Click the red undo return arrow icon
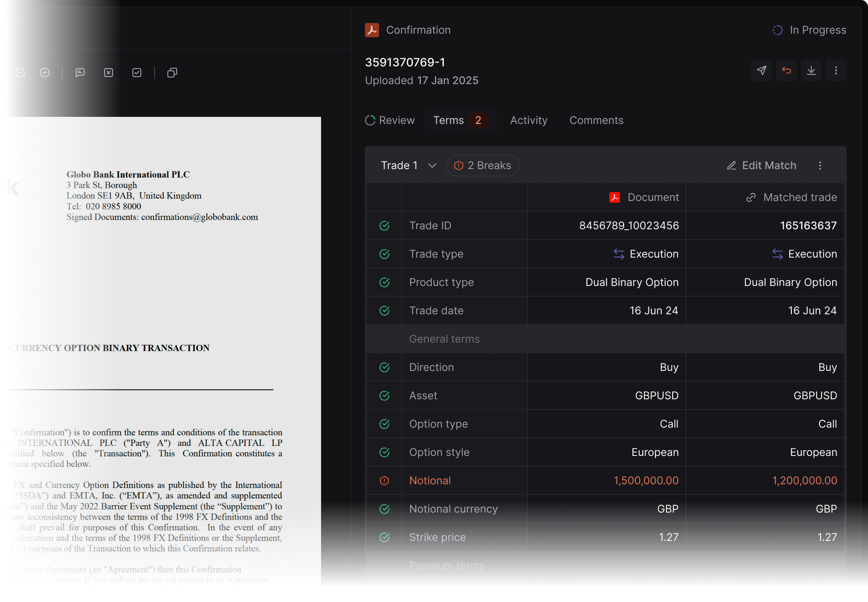 click(x=787, y=70)
